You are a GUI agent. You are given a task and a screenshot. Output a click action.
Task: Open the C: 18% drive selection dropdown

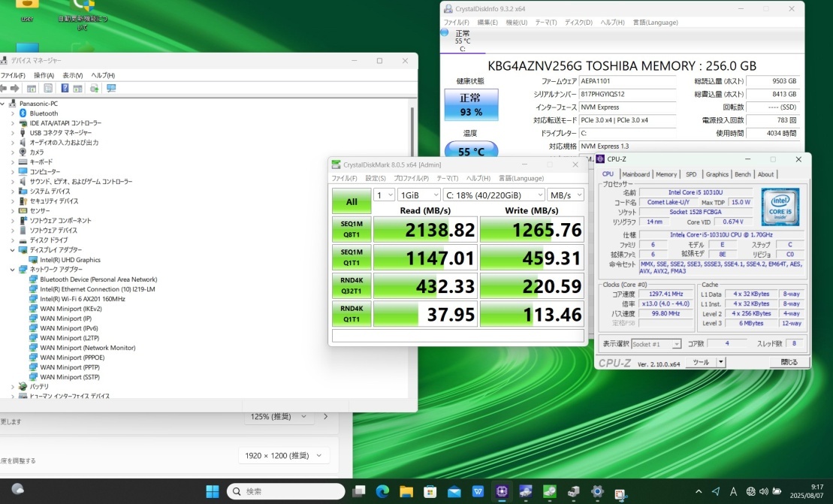click(493, 195)
